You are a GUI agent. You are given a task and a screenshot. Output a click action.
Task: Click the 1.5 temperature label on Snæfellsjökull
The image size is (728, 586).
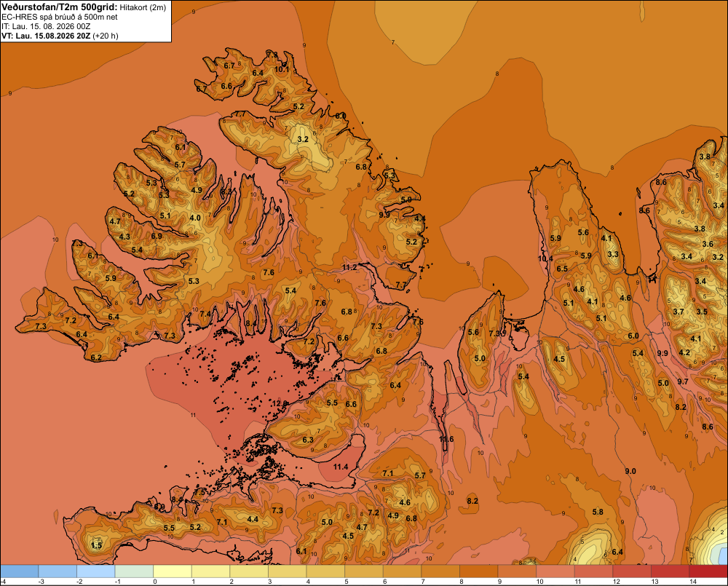(x=96, y=545)
